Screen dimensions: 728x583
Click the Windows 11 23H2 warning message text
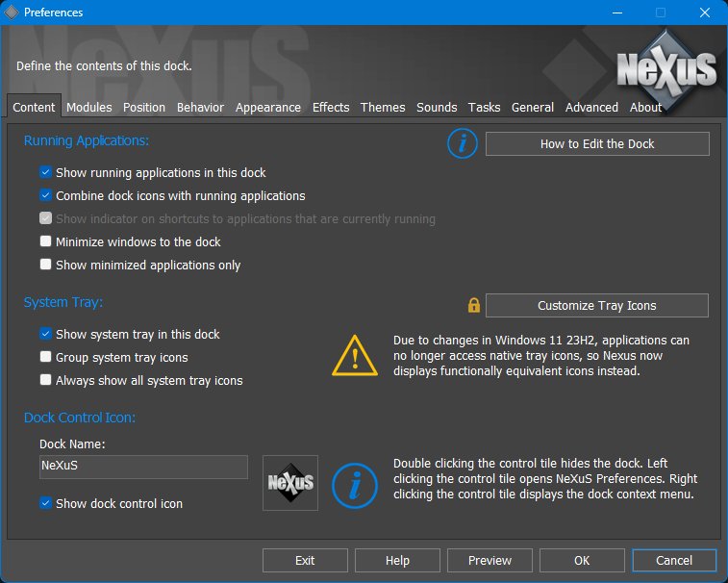[540, 355]
